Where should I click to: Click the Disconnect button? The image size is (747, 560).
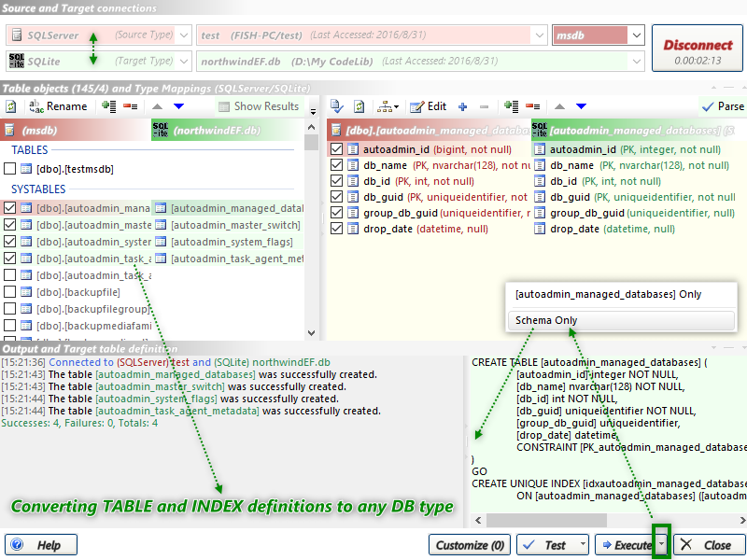click(698, 49)
